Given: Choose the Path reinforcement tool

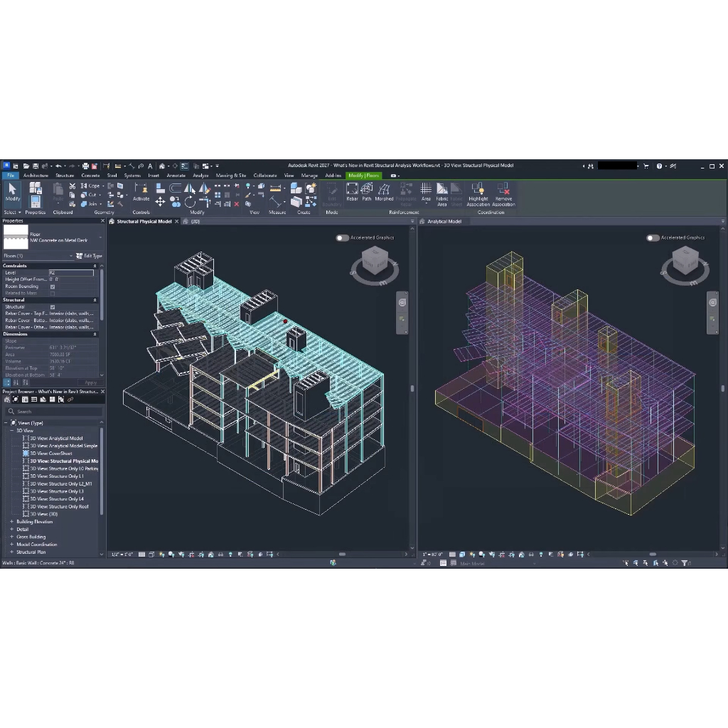Looking at the screenshot, I should click(367, 192).
